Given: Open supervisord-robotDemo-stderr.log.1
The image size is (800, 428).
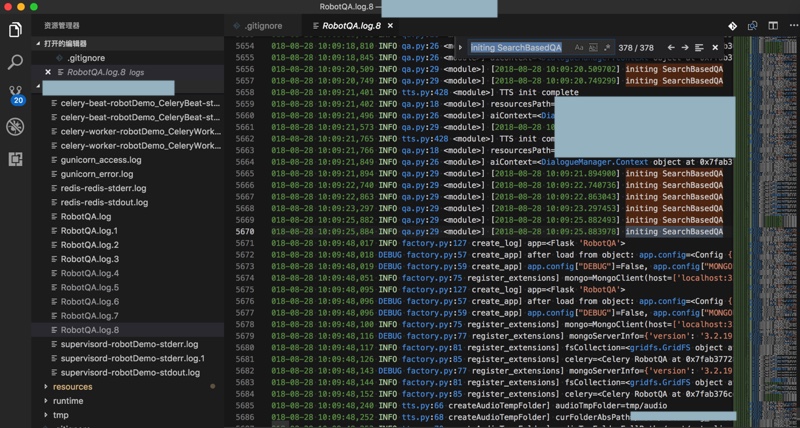Looking at the screenshot, I should coord(133,359).
